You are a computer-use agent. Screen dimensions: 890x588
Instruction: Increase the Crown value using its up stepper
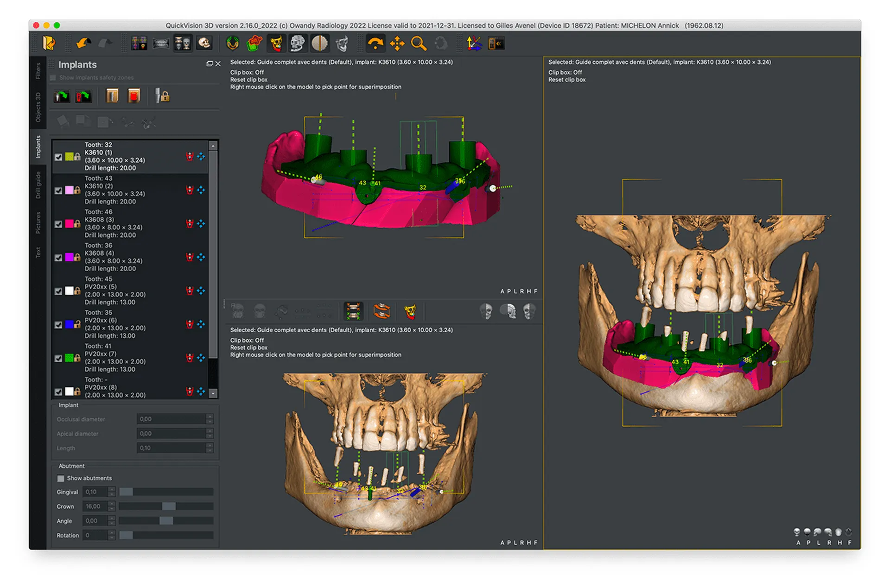[112, 503]
